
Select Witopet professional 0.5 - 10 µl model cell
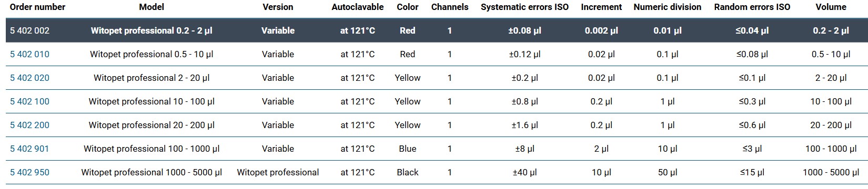[x=152, y=54]
